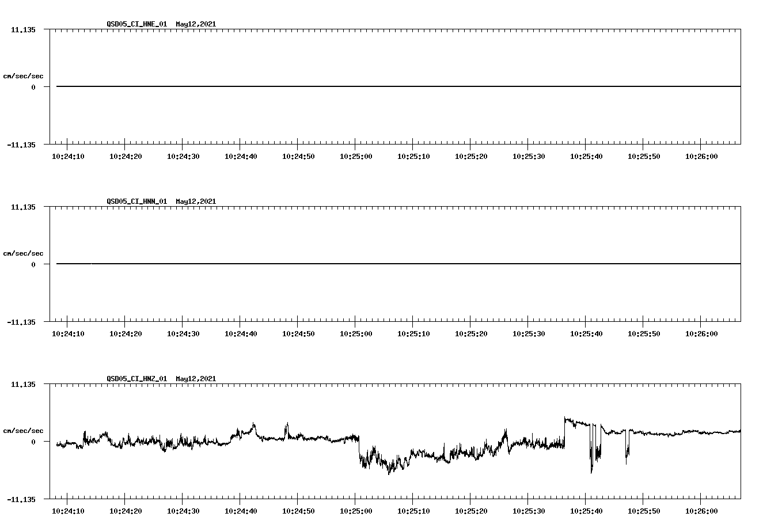Click the 10:24:10 time label under the top plot
The image size is (782, 532).
pos(67,155)
